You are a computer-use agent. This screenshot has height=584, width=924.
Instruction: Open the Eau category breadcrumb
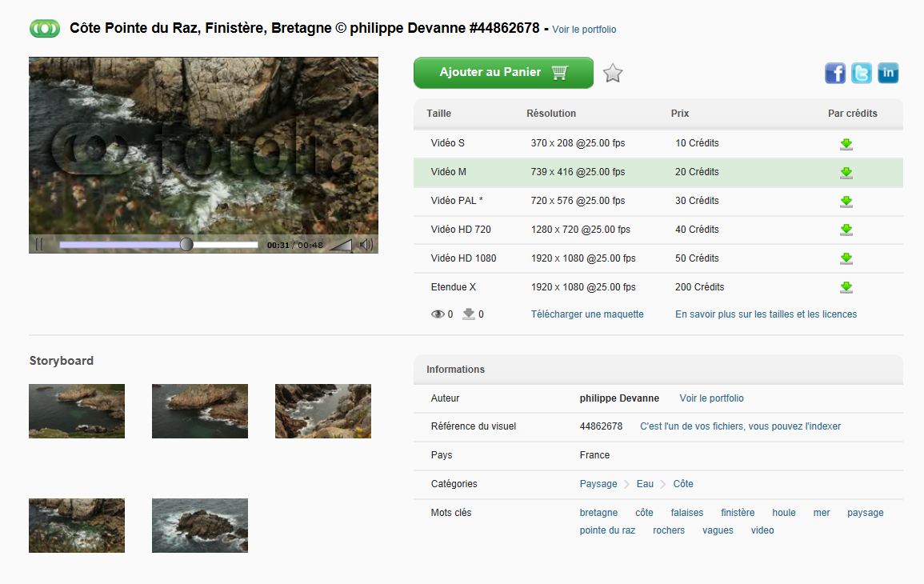click(x=645, y=484)
